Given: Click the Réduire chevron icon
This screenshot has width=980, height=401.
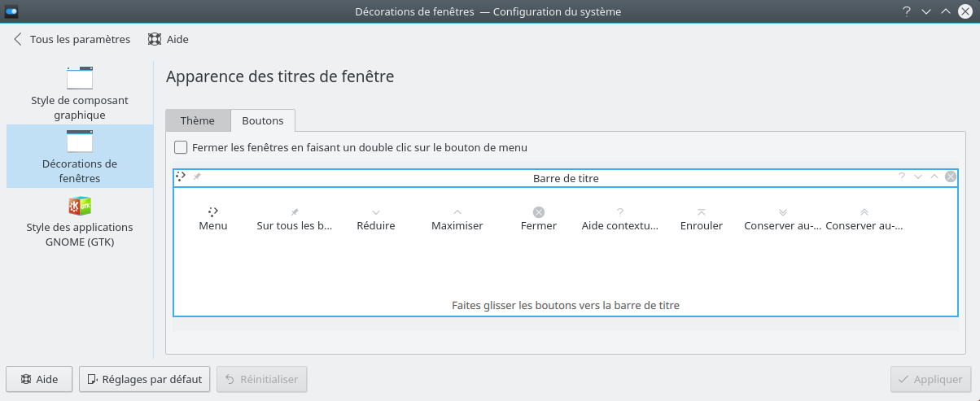Looking at the screenshot, I should click(x=376, y=211).
